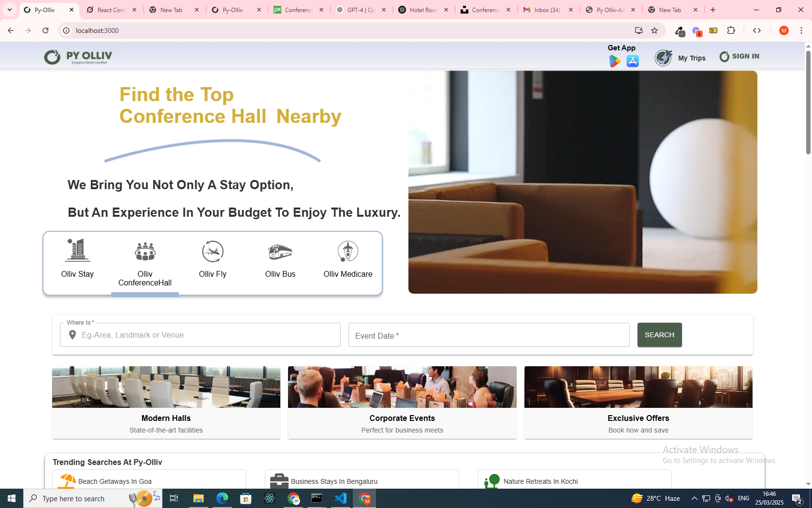Screen dimensions: 812x508
Task: Click the PY OLLIV logo
Action: pos(78,57)
